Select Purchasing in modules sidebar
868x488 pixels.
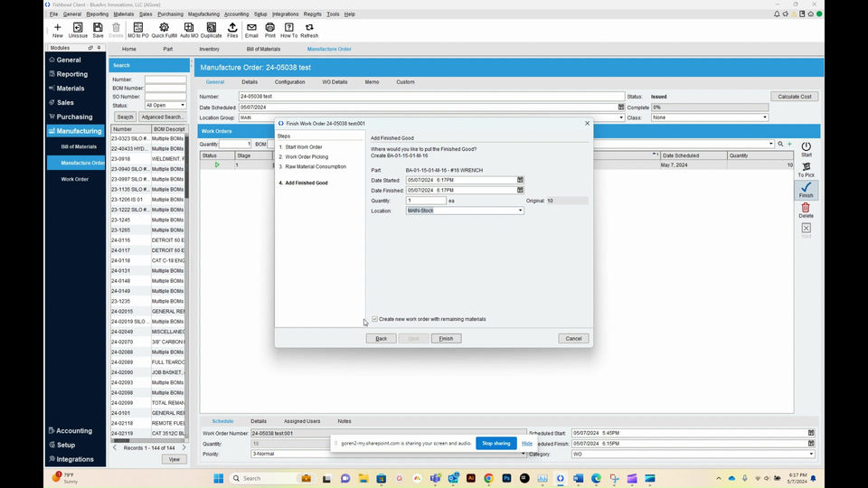(x=74, y=117)
